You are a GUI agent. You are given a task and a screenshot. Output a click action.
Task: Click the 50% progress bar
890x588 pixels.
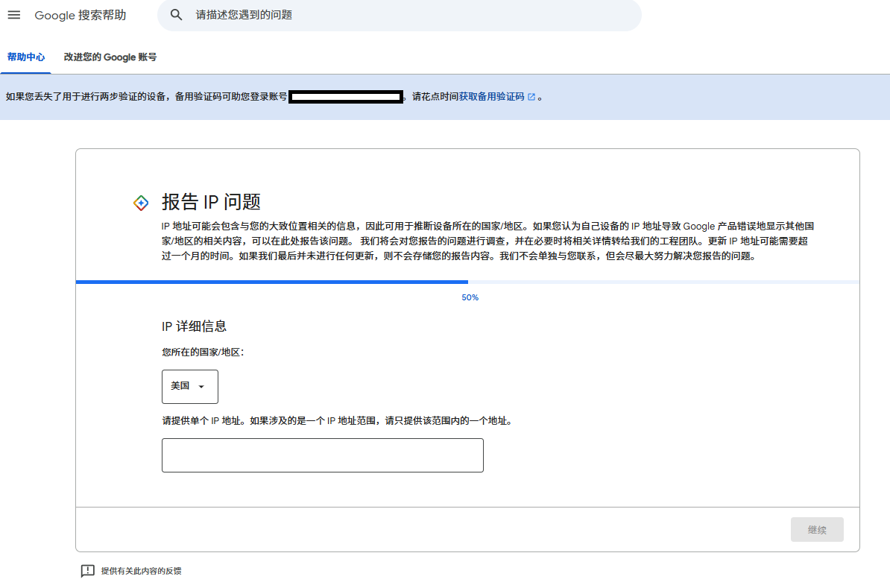tap(467, 282)
